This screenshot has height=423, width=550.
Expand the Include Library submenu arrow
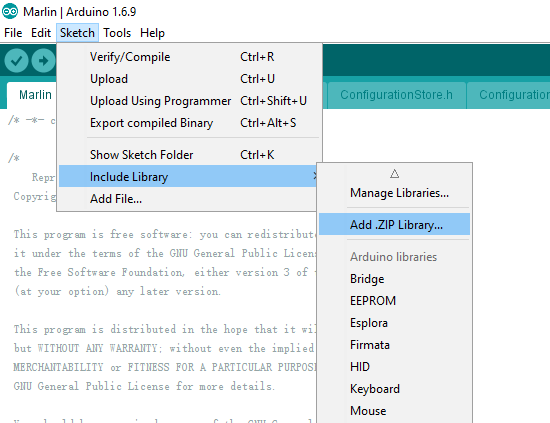[x=315, y=176]
